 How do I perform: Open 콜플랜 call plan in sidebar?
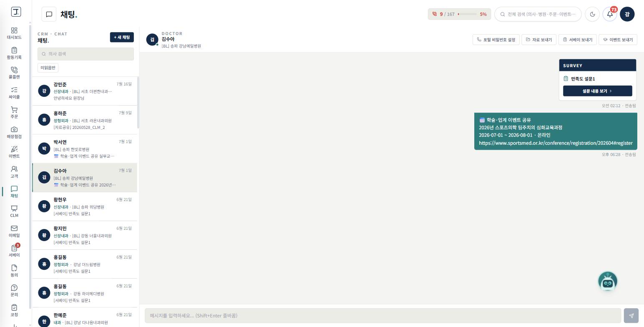pyautogui.click(x=14, y=73)
